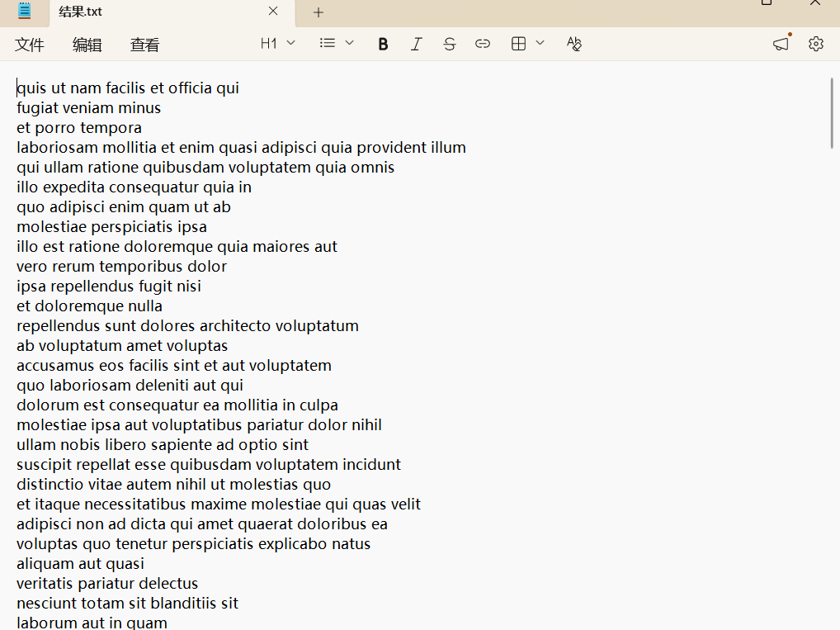Click line "ullam nobis libero sapiente ad optio sint"
The image size is (840, 630).
[163, 445]
